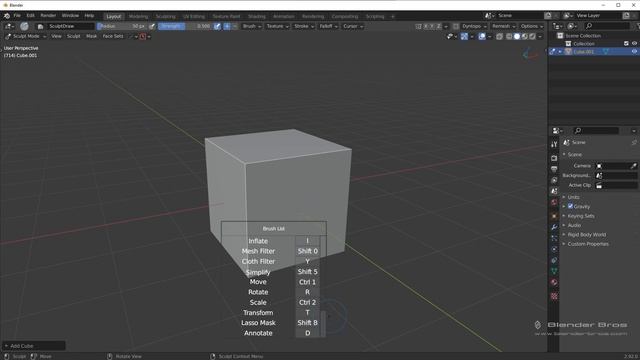640x360 pixels.
Task: Expand the Rigid Body World panel
Action: tap(587, 235)
